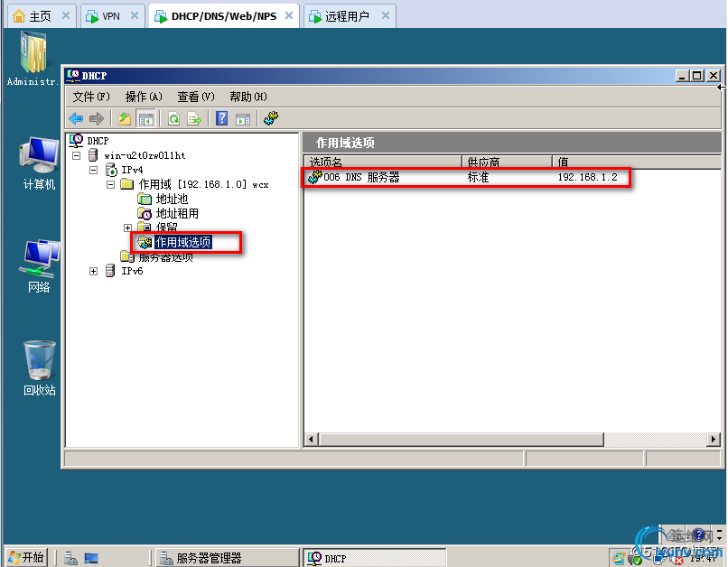
Task: Maximize the DHCP window
Action: (697, 76)
